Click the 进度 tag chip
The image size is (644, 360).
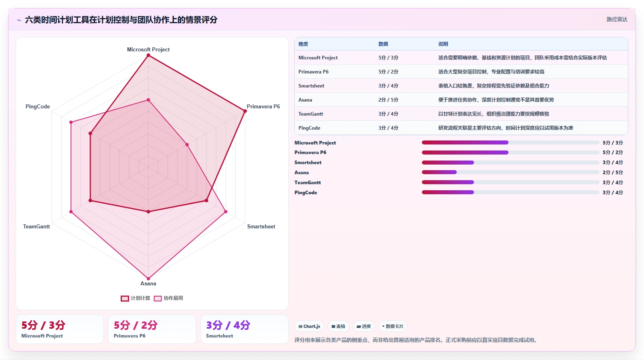pos(364,326)
